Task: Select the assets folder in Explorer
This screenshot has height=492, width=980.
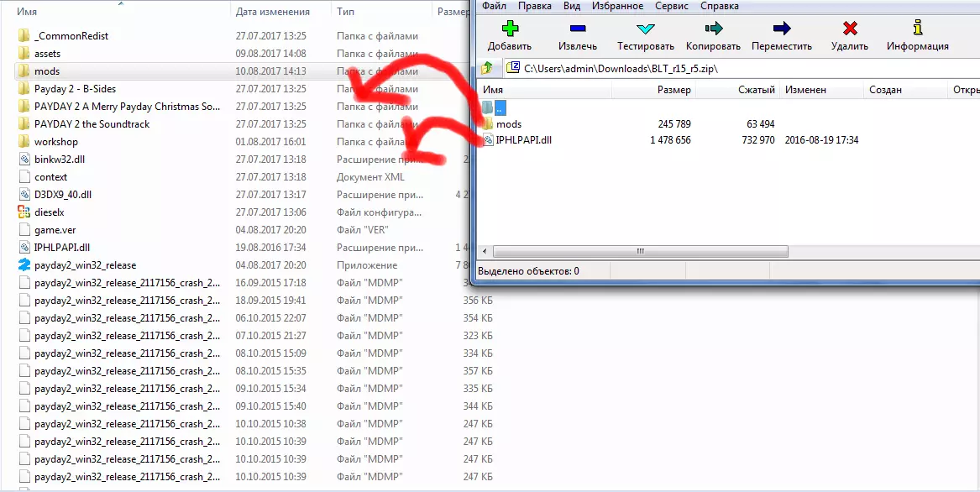Action: tap(48, 54)
